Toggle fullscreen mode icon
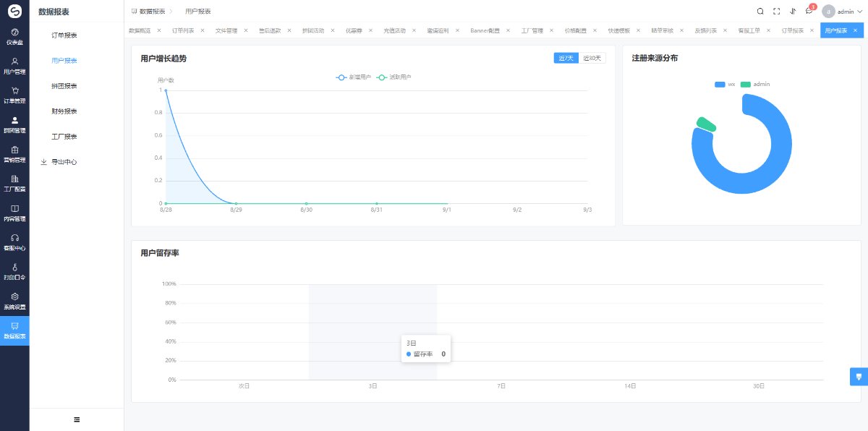 [776, 12]
